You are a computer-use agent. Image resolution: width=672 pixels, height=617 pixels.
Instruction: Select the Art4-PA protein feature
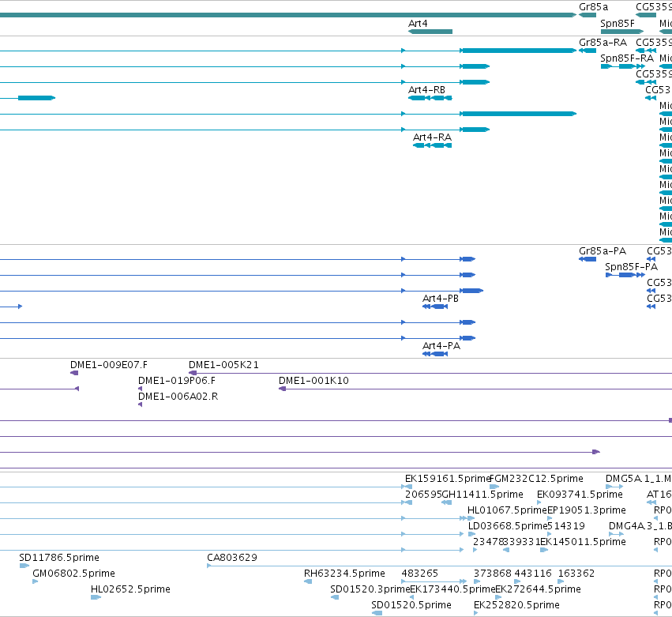pyautogui.click(x=435, y=354)
